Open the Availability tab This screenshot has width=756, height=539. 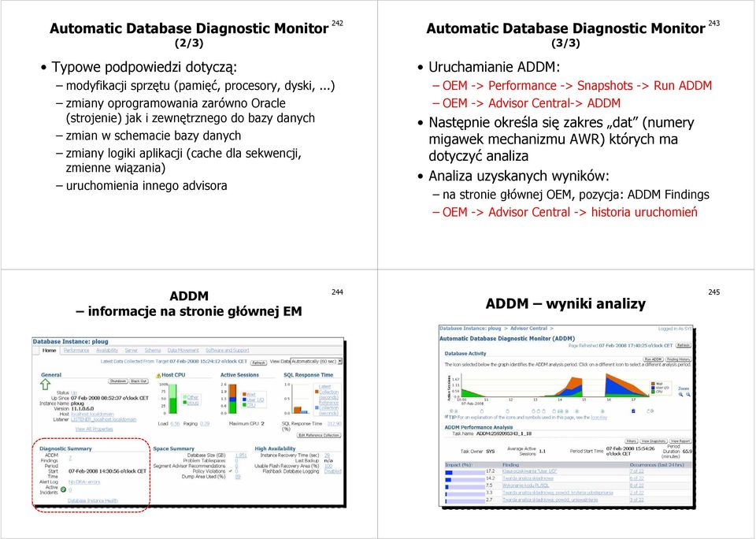(x=107, y=351)
